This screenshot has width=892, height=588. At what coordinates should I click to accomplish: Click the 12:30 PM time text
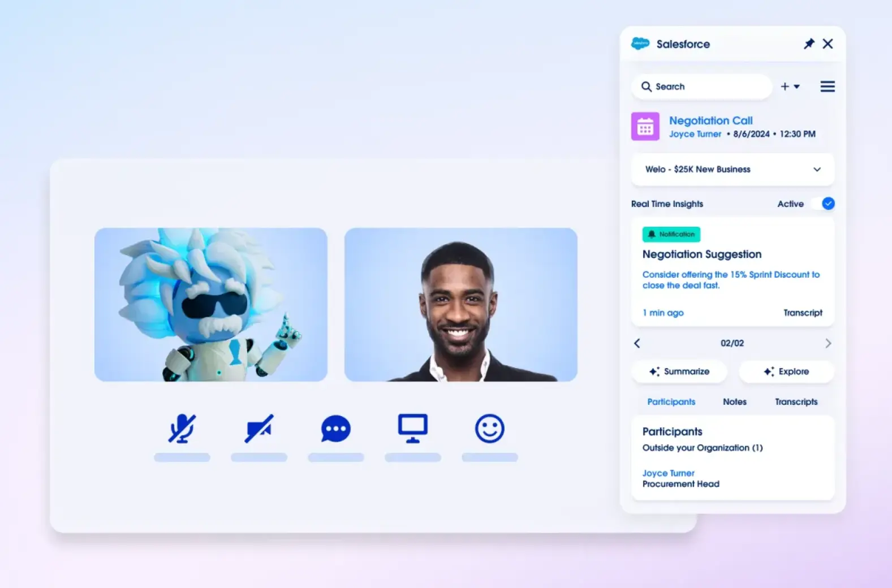(x=798, y=134)
